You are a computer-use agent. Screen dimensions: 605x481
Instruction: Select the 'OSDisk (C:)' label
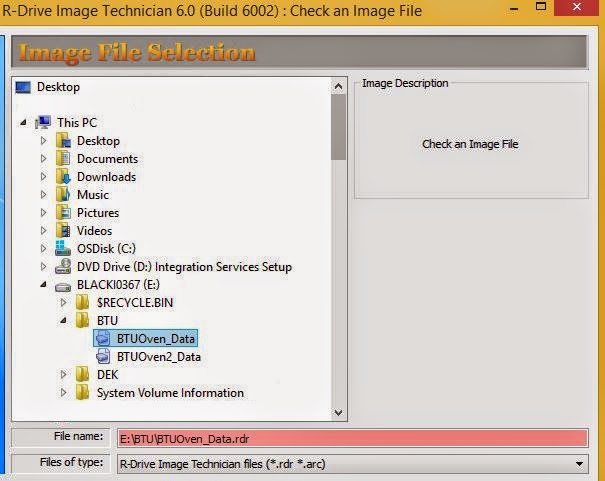tap(106, 248)
